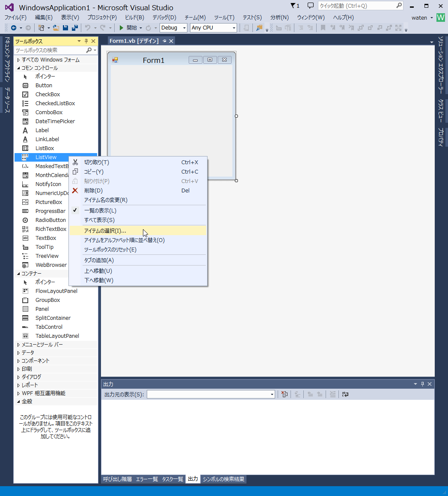Select the LinkLabel control icon

[x=25, y=139]
